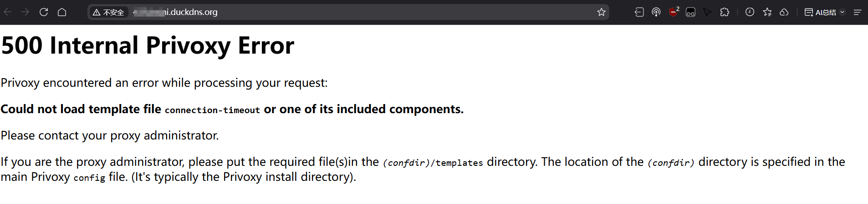868x204 pixels.
Task: Click the 500 Internal Privoxy Error heading
Action: click(148, 45)
